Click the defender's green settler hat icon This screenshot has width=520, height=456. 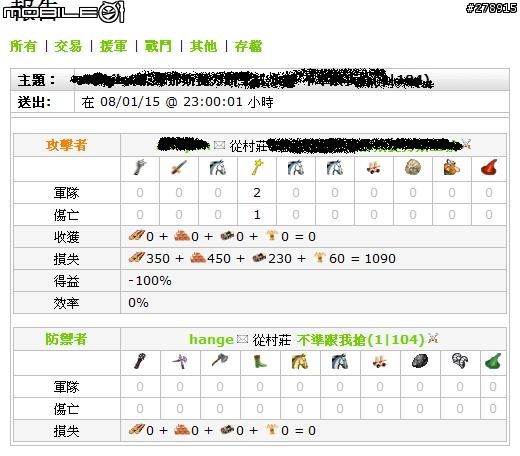(x=493, y=362)
